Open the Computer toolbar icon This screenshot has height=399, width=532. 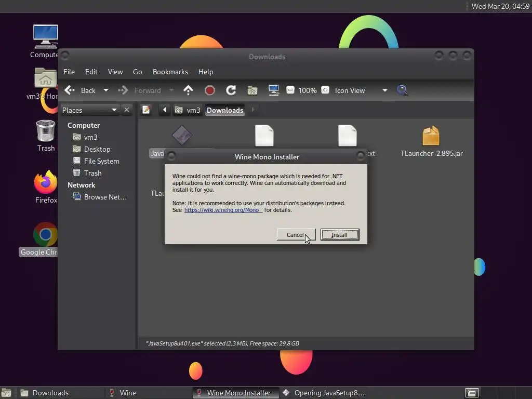[x=273, y=90]
